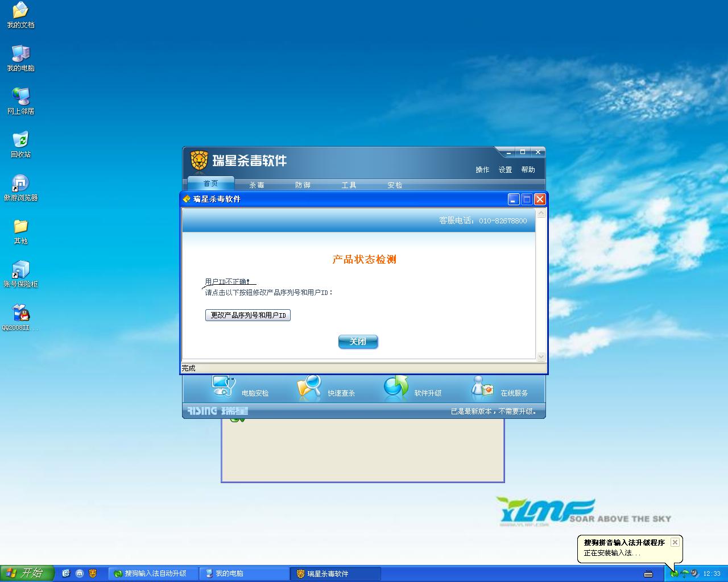Launch the first quick launch icon beside Start

pyautogui.click(x=66, y=573)
